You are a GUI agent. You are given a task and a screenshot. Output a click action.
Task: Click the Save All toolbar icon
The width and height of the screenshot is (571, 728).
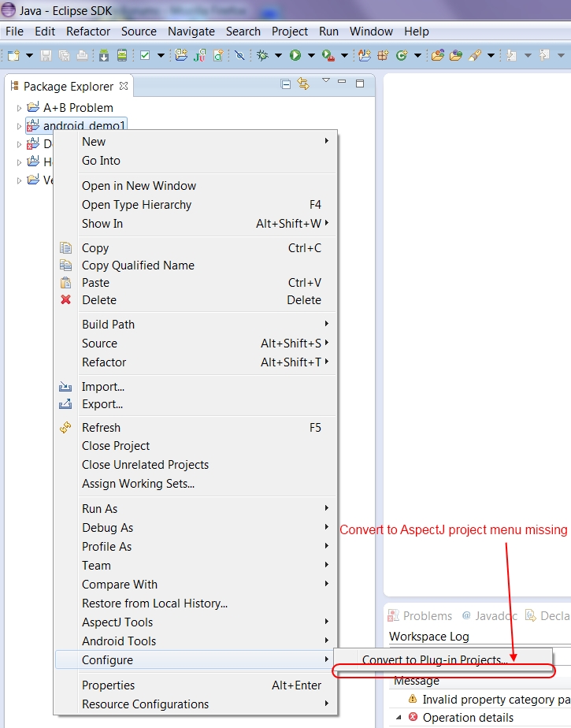click(64, 56)
